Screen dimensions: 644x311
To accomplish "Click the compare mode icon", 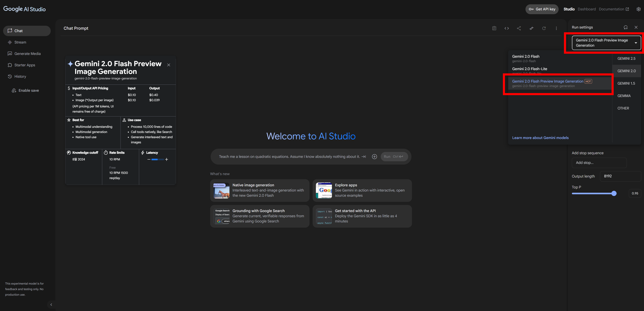I will click(531, 28).
